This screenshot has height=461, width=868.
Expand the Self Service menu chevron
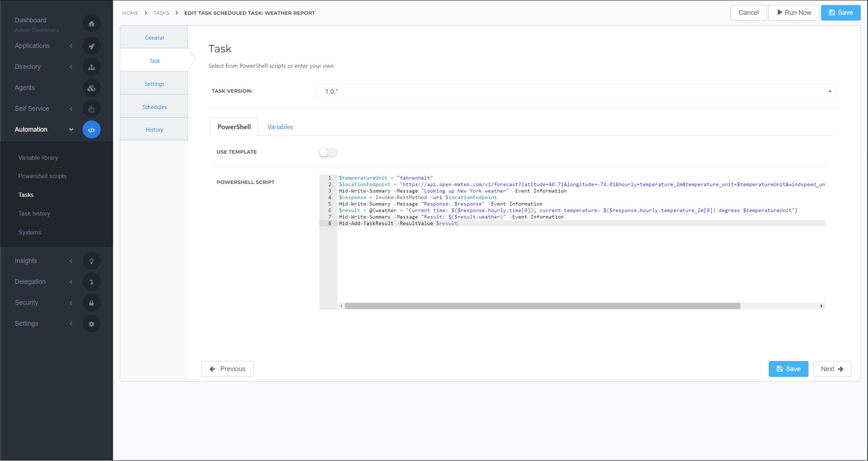71,109
